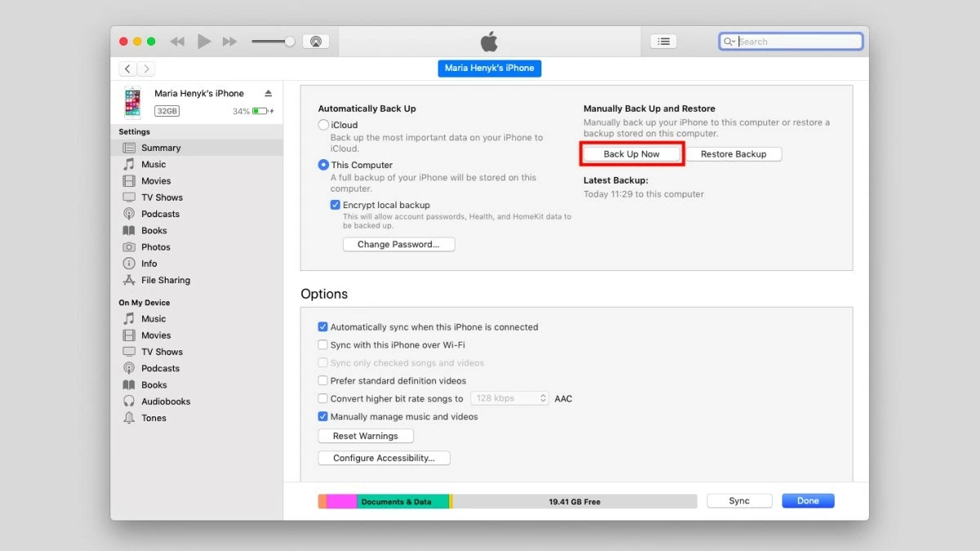Screen dimensions: 980x551
Task: Click the eject icon beside iPhone name
Action: (x=268, y=94)
